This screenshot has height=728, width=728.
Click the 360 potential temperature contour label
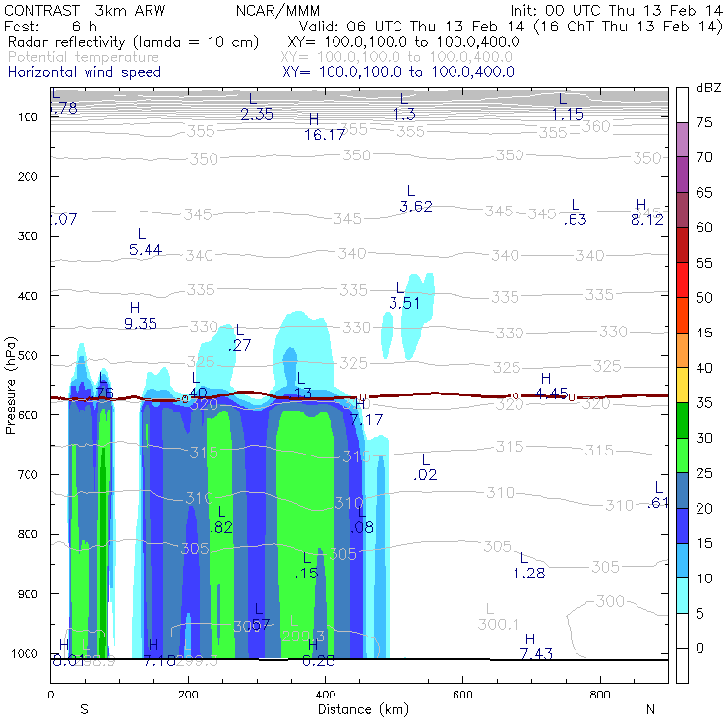click(x=595, y=126)
